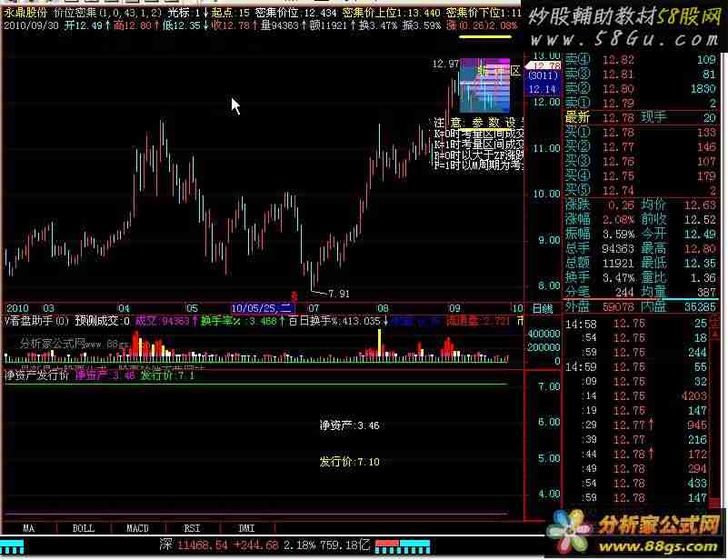Click the 均量 value 387
The width and height of the screenshot is (728, 560).
[706, 292]
